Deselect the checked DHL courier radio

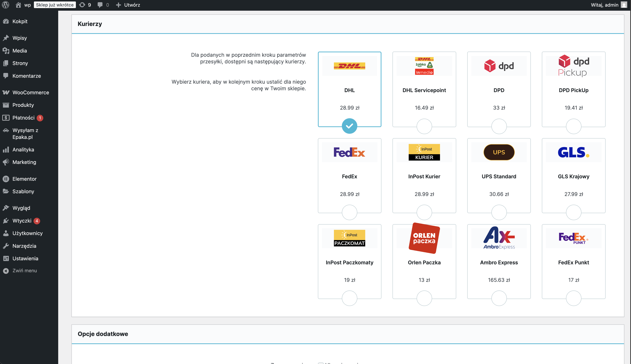click(x=349, y=126)
